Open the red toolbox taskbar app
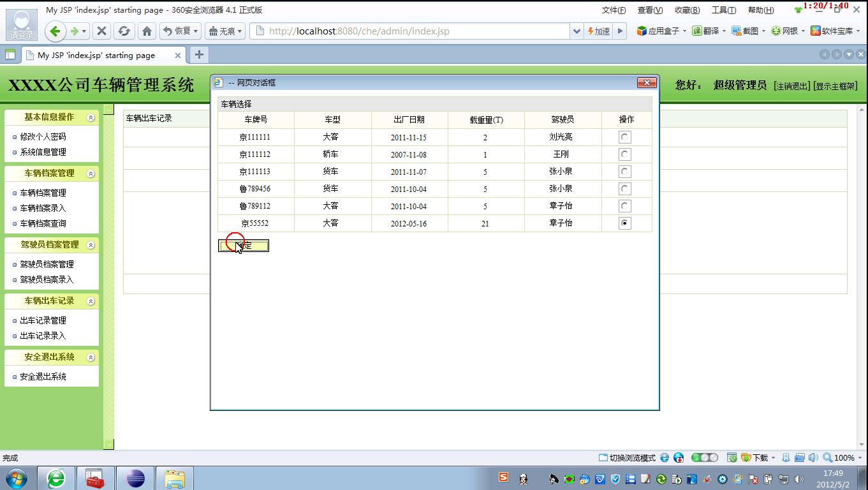This screenshot has height=490, width=868. pos(95,479)
